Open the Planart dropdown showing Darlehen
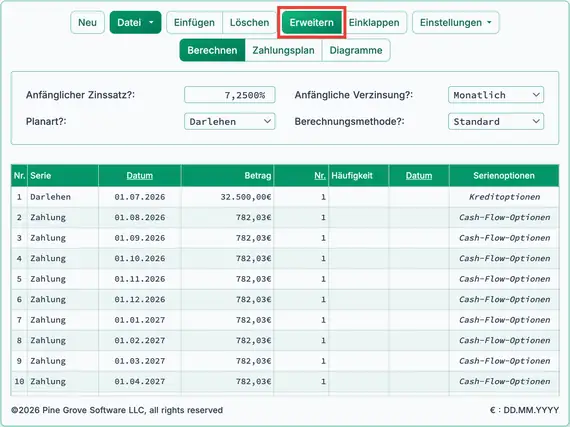Image resolution: width=570 pixels, height=427 pixels. (230, 121)
